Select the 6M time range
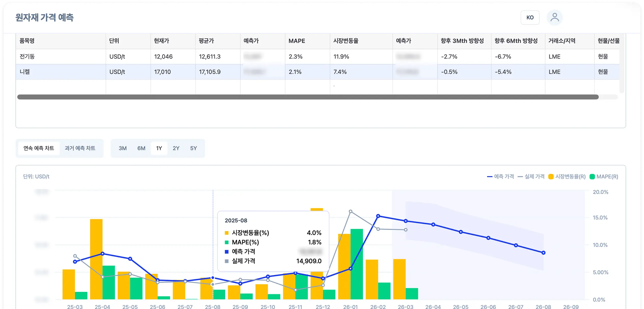The height and width of the screenshot is (309, 644). [141, 148]
